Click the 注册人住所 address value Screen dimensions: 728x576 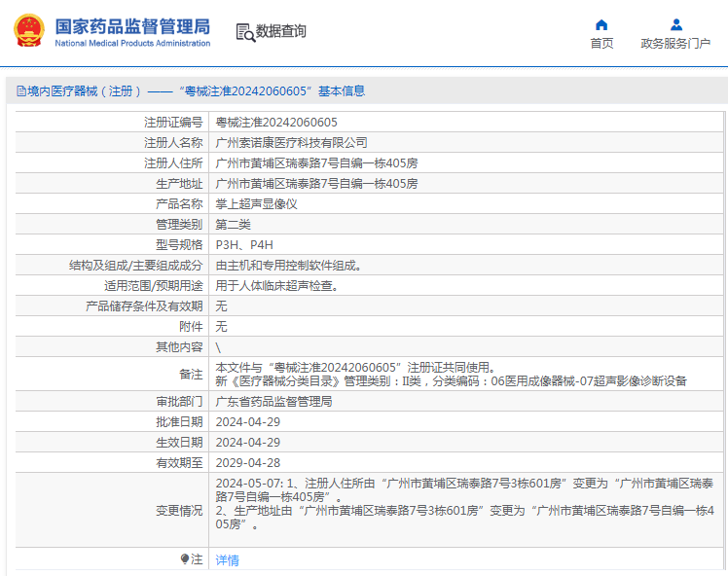[x=316, y=163]
